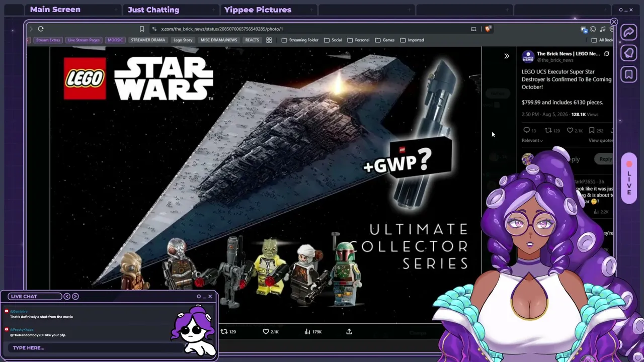The image size is (644, 362).
Task: Click the notification bell icon on overlay sidebar
Action: (629, 53)
